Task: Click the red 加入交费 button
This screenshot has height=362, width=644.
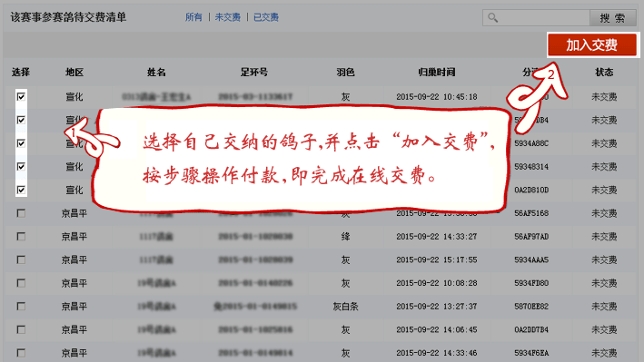Action: (592, 44)
